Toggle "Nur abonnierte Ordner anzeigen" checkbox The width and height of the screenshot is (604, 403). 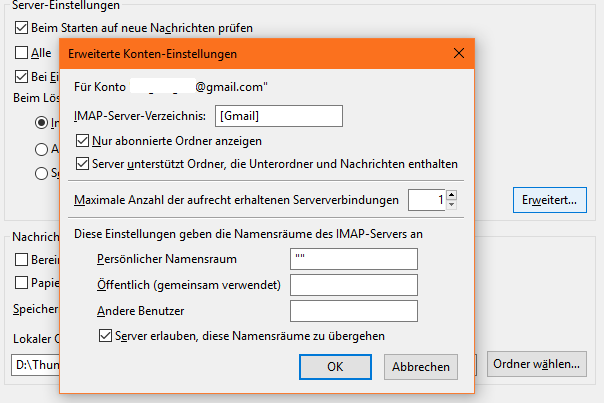(84, 142)
